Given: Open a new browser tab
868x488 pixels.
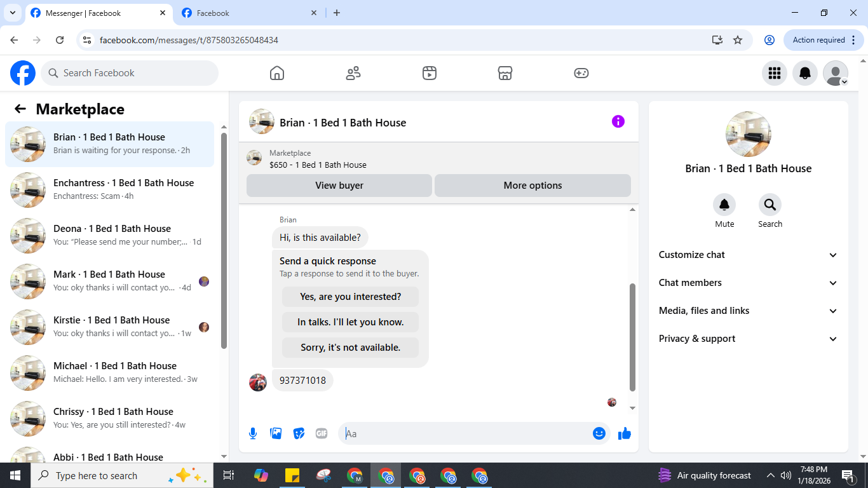Looking at the screenshot, I should point(337,13).
